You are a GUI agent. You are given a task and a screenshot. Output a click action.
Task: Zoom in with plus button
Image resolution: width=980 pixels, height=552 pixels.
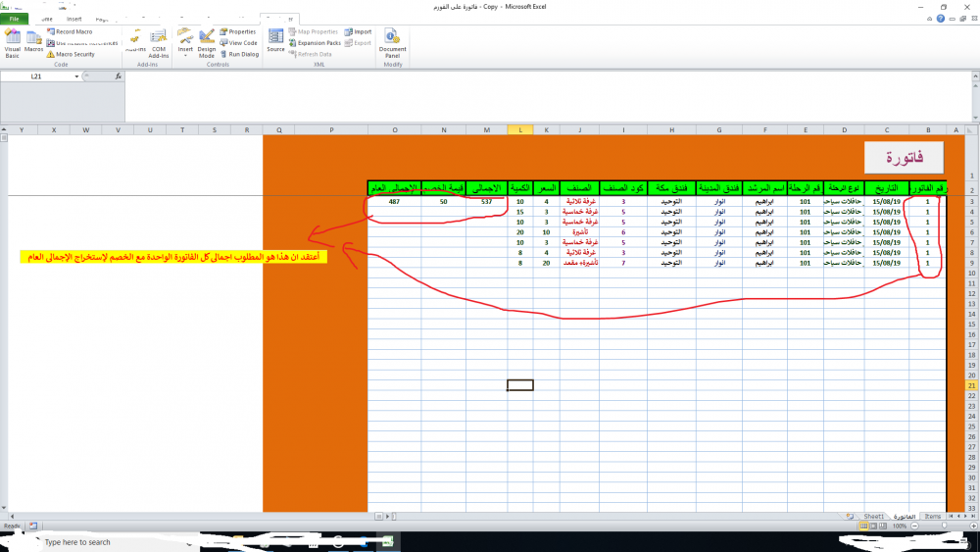click(x=974, y=527)
